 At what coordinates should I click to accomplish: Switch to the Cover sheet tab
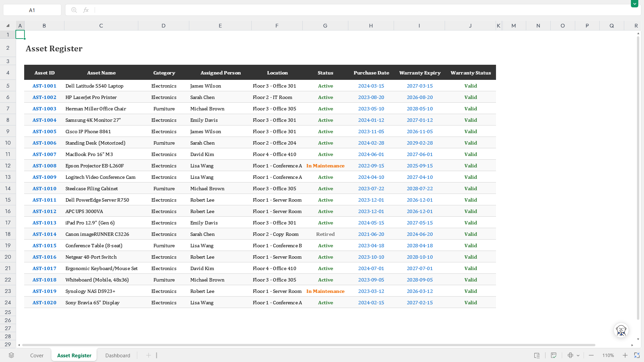[37, 355]
